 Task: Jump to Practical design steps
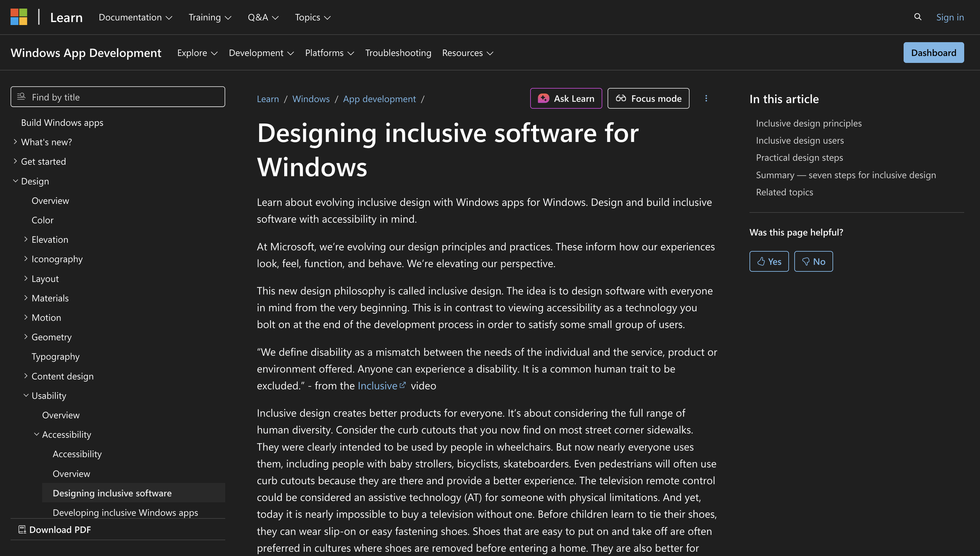799,157
